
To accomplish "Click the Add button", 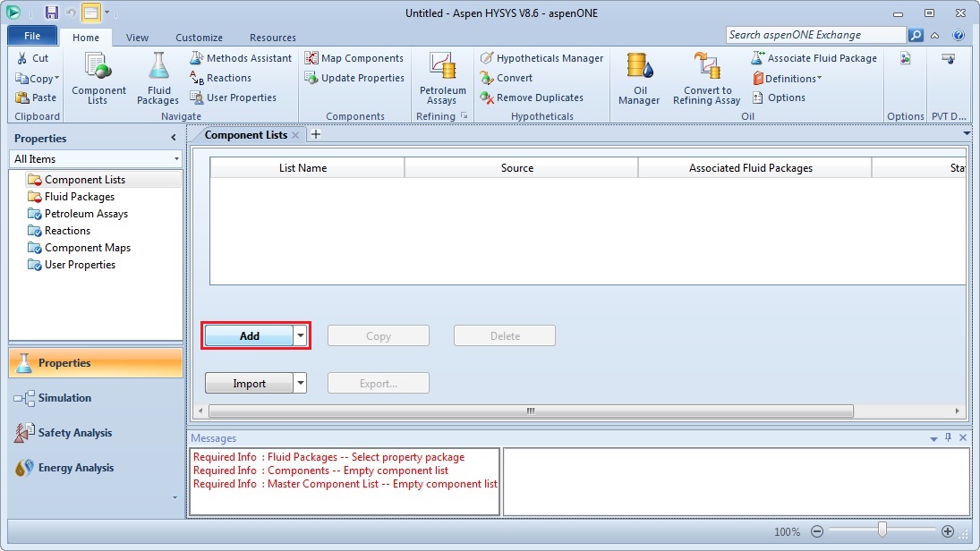I will click(249, 336).
